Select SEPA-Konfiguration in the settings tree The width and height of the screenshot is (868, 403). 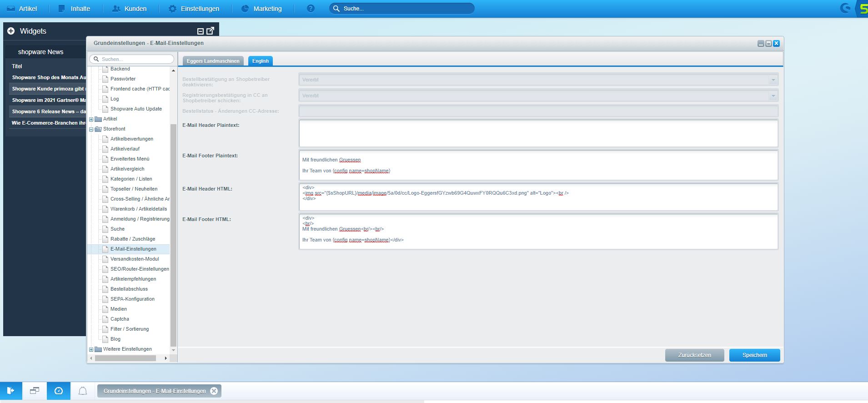coord(132,299)
